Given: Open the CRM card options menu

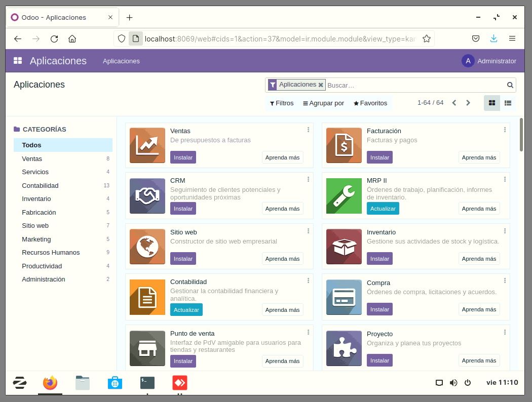Looking at the screenshot, I should click(308, 179).
